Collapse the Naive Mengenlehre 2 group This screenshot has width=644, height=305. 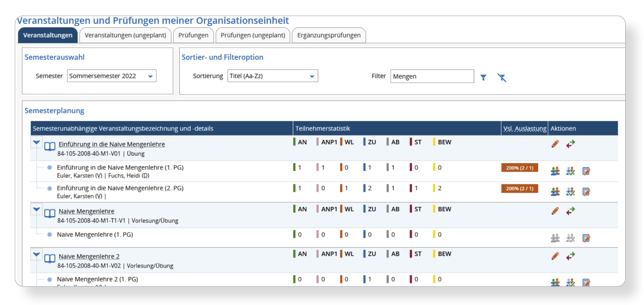(x=36, y=255)
